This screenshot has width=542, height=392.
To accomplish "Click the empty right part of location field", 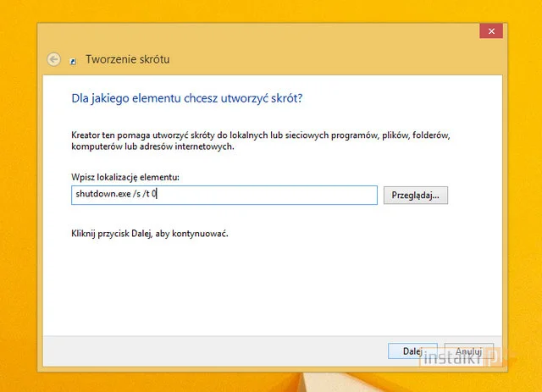I will tap(322, 196).
